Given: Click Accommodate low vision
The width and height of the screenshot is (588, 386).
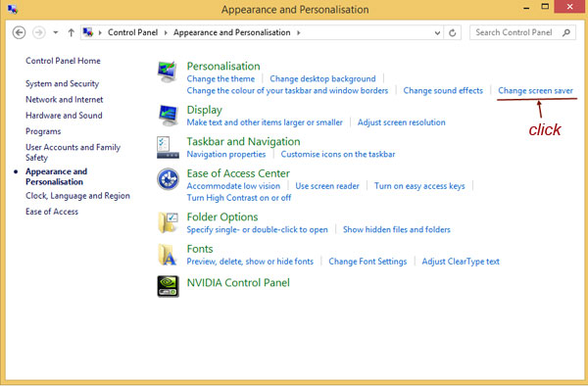Looking at the screenshot, I should click(233, 186).
